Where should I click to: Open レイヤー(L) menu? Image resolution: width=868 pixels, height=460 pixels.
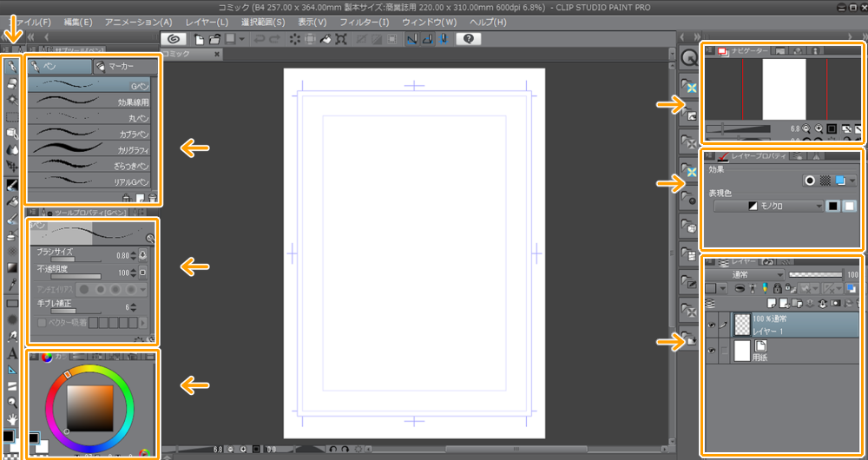(x=207, y=23)
